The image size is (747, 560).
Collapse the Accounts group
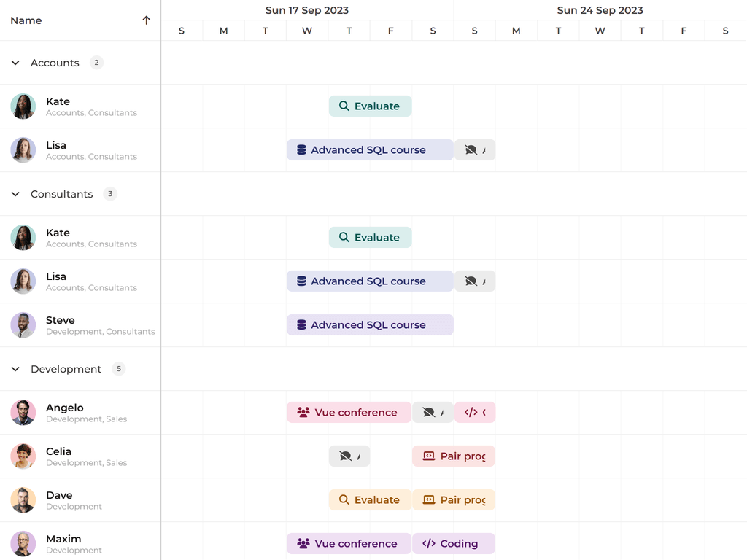pyautogui.click(x=15, y=63)
